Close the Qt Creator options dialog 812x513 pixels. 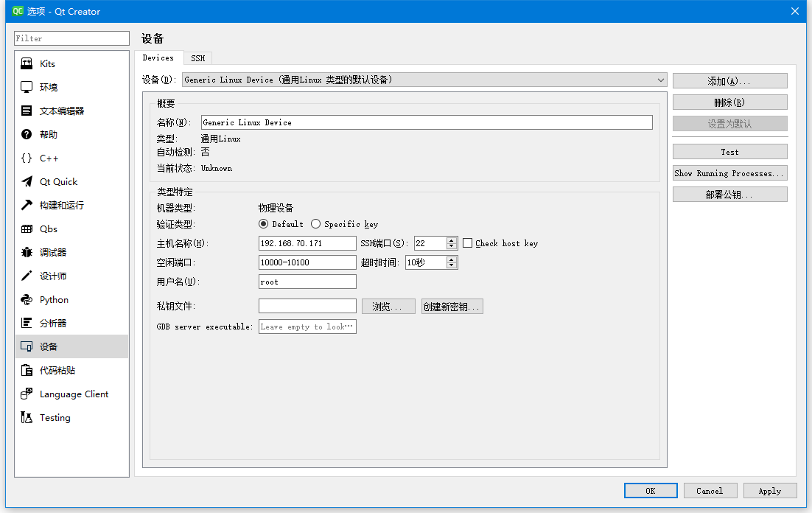coord(795,11)
